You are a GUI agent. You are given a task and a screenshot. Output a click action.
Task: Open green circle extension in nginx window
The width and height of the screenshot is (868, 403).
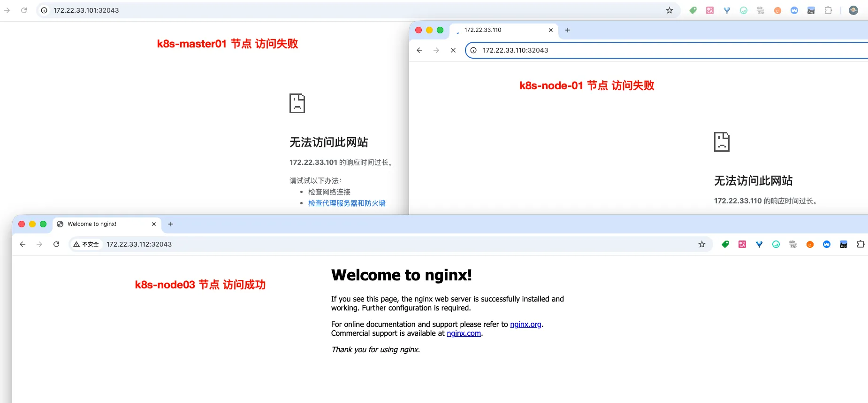[776, 244]
